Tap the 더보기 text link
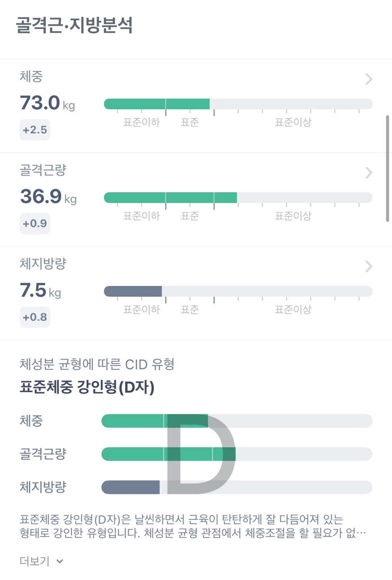This screenshot has height=580, width=392. 35,561
